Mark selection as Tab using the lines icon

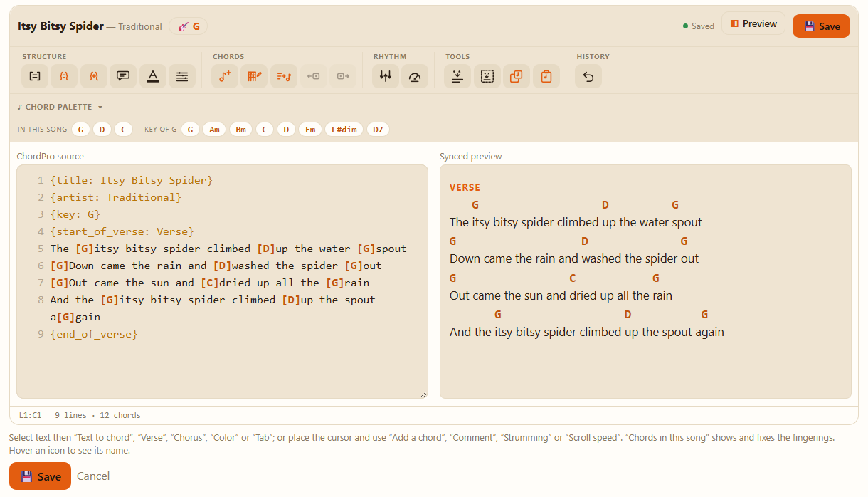[182, 76]
